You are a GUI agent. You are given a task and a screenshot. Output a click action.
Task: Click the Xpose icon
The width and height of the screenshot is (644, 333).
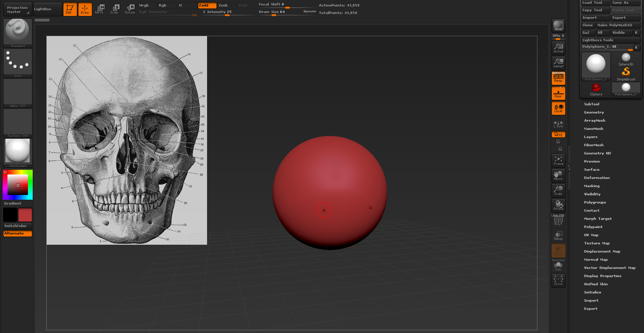coord(559,281)
